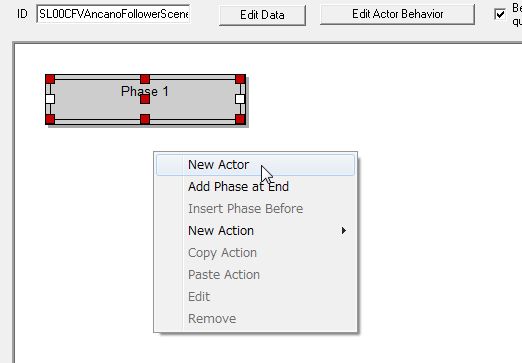The image size is (522, 363).
Task: Click the Edit Data button
Action: coord(262,15)
